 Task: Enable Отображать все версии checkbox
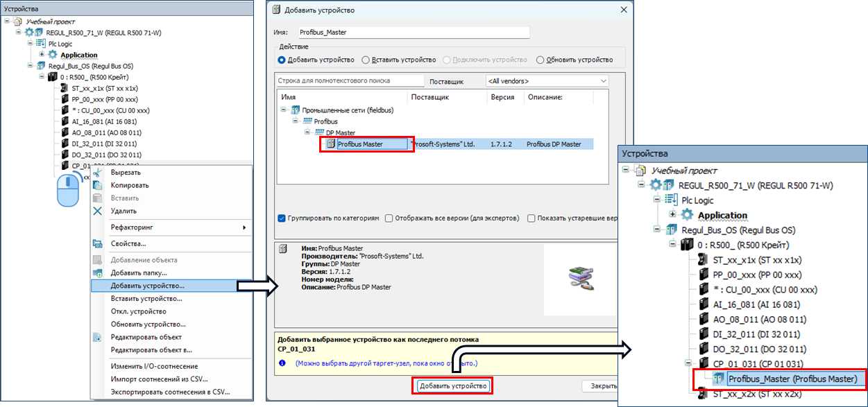pyautogui.click(x=389, y=218)
